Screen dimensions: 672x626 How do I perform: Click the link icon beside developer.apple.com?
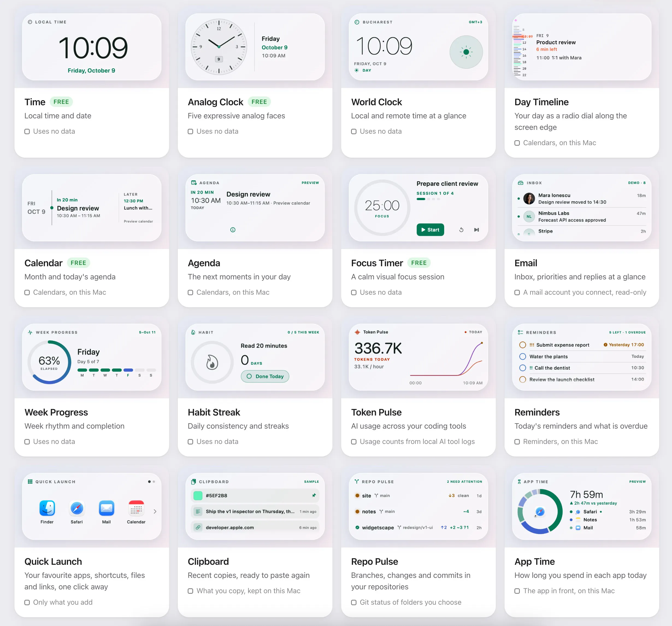[x=198, y=527]
